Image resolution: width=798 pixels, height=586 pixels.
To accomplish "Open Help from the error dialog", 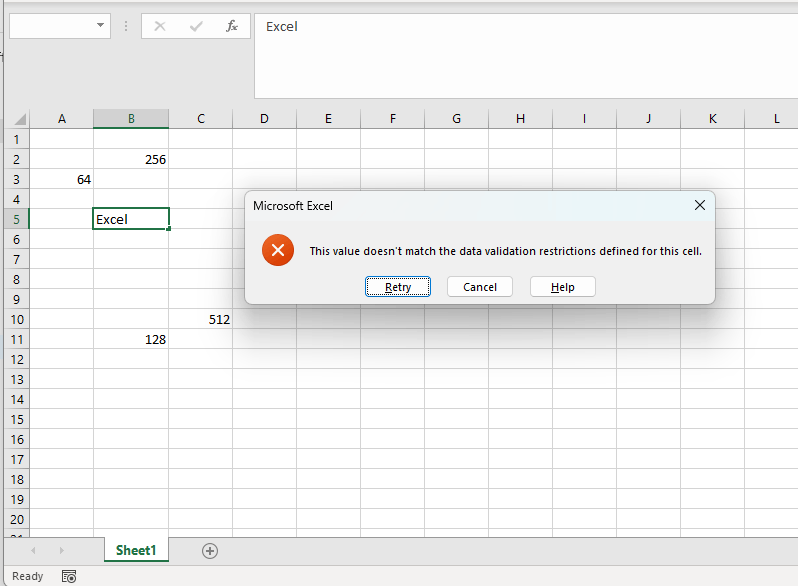I will [x=562, y=287].
